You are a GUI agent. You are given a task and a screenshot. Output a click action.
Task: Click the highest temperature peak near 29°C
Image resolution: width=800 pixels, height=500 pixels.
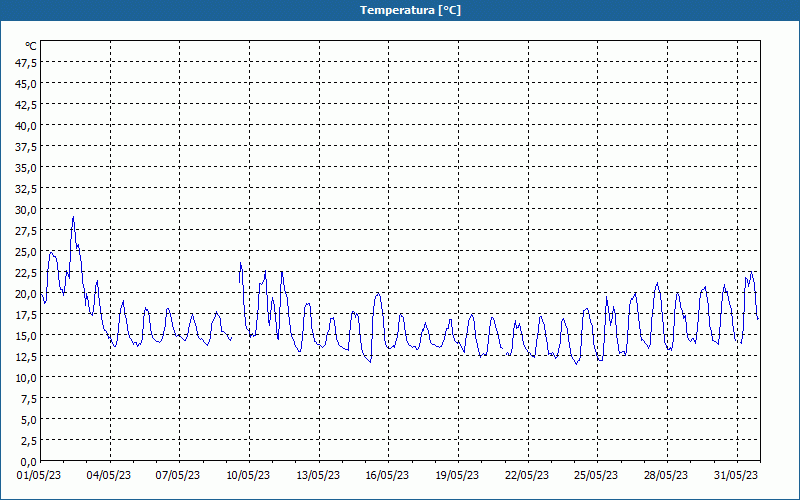[x=73, y=218]
